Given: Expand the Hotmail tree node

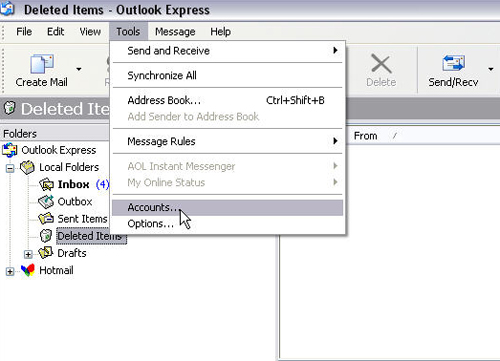Looking at the screenshot, I should [x=10, y=272].
